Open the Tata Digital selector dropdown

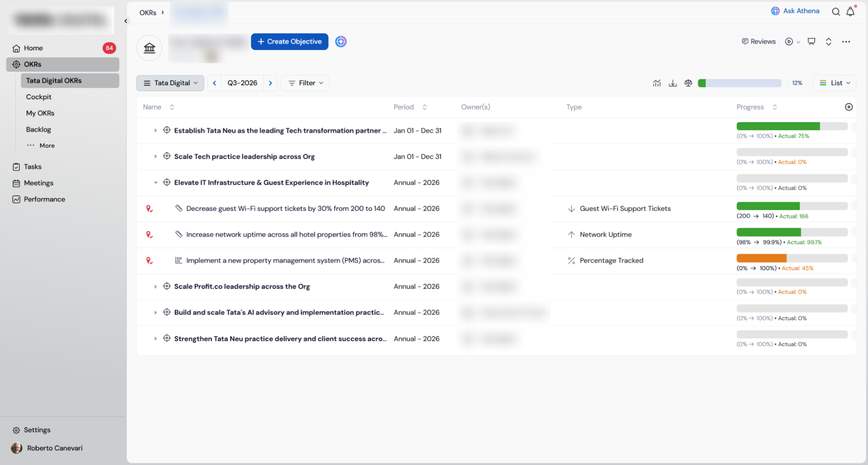click(170, 83)
